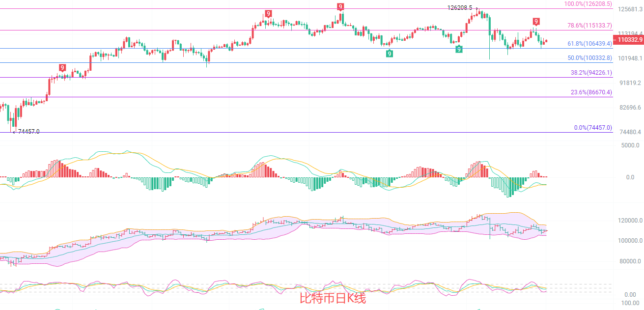
Task: Click the red 9 marker right of the 126208.5 peak
Action: pos(536,22)
